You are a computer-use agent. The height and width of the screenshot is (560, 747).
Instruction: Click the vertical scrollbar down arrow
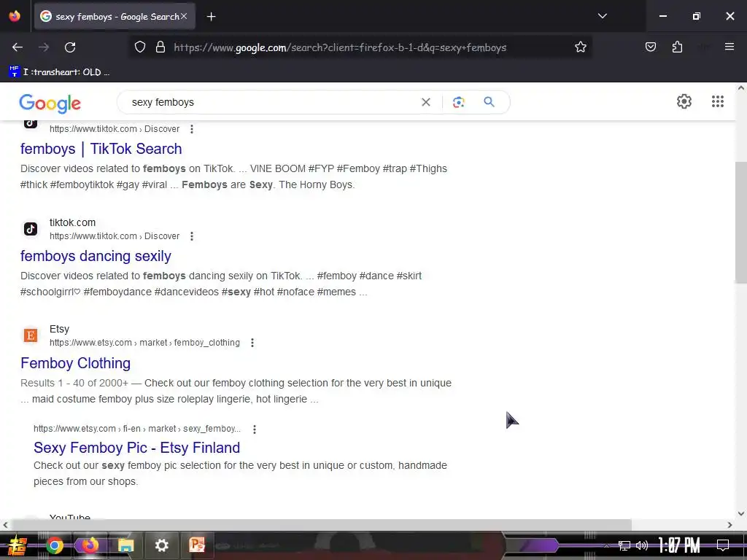[x=740, y=514]
